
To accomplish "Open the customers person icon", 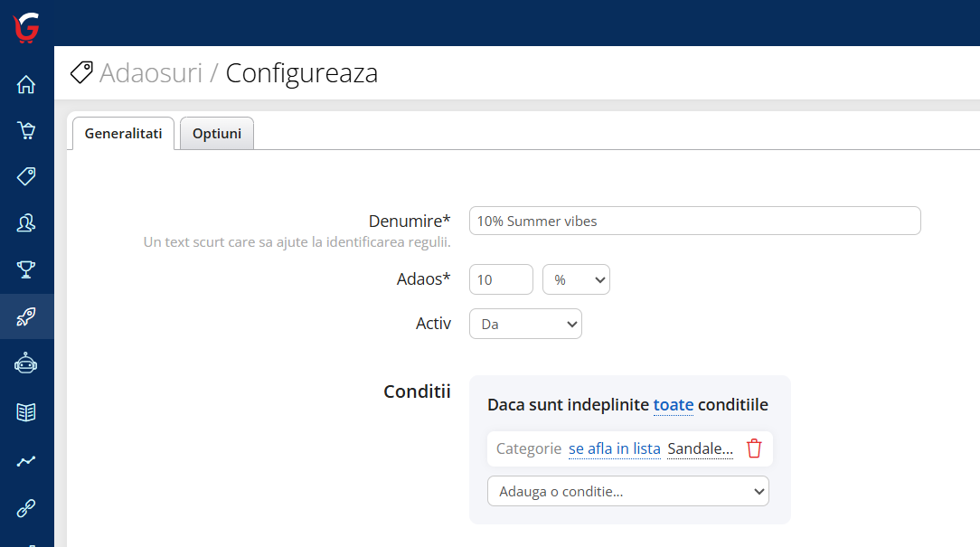I will [x=26, y=223].
